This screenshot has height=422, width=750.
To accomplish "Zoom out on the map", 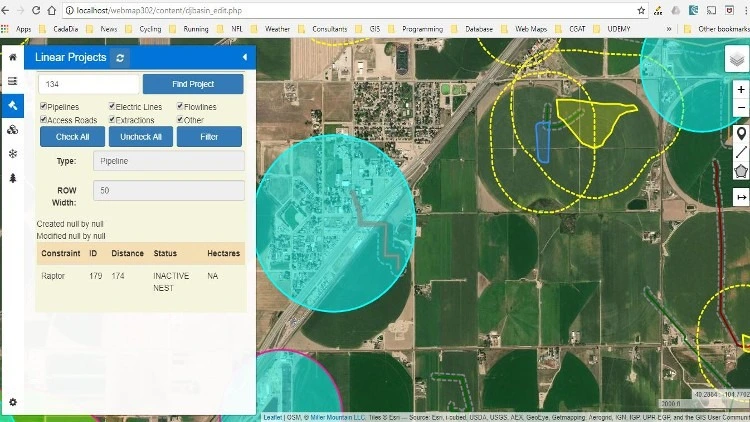I will pyautogui.click(x=741, y=107).
